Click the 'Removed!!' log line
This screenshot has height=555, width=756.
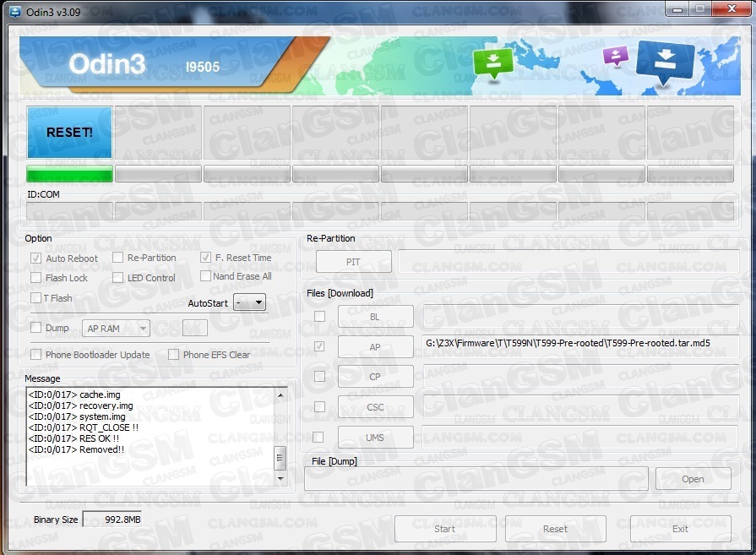click(76, 450)
